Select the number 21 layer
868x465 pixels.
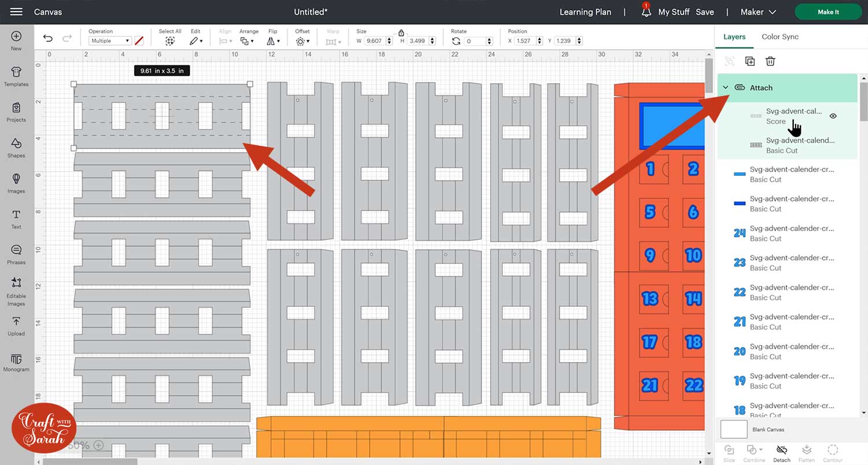point(788,322)
